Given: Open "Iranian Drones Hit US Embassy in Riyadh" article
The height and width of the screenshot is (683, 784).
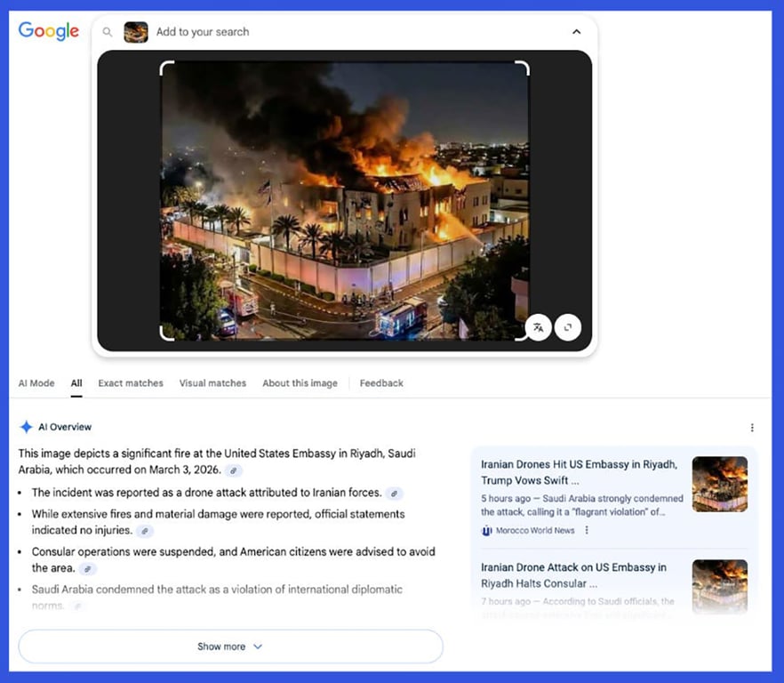Looking at the screenshot, I should click(579, 472).
